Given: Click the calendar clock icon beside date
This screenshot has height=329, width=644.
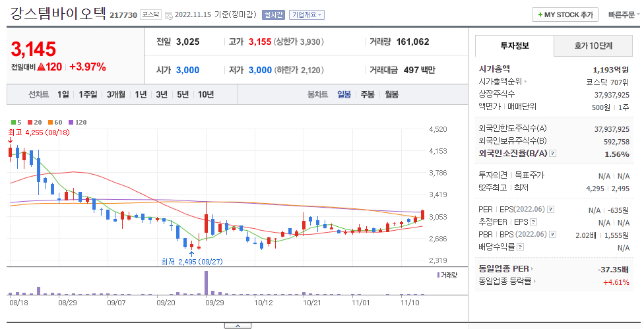Looking at the screenshot, I should pos(168,16).
